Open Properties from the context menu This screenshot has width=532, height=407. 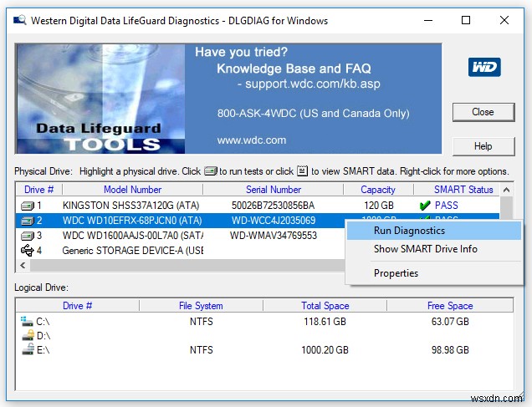point(396,273)
